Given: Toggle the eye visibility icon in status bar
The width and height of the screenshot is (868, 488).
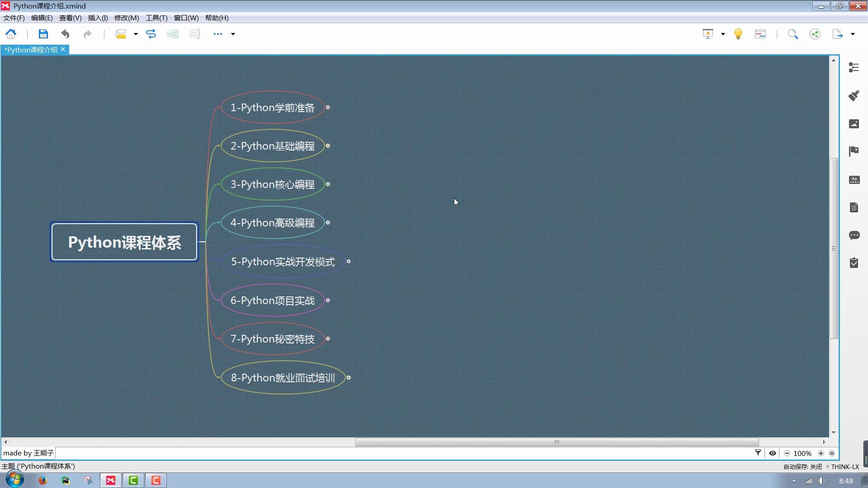Looking at the screenshot, I should click(x=773, y=453).
